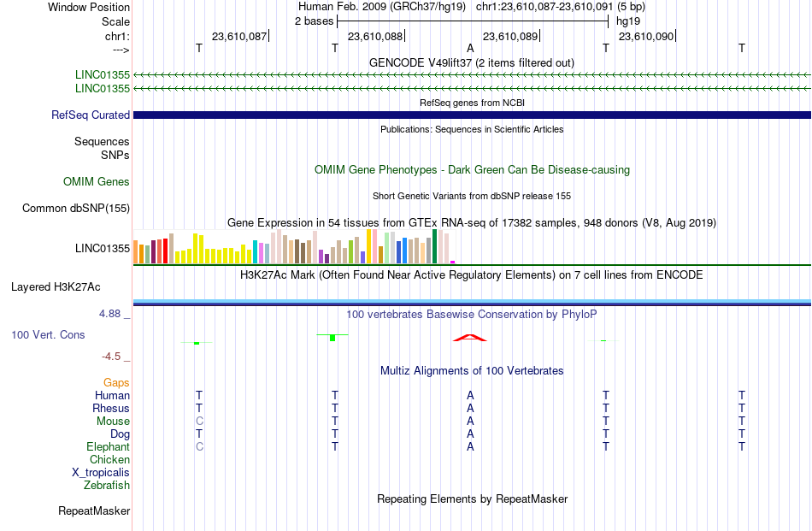
Task: Open Repeating Elements by RepeatMasker title
Action: click(x=472, y=499)
